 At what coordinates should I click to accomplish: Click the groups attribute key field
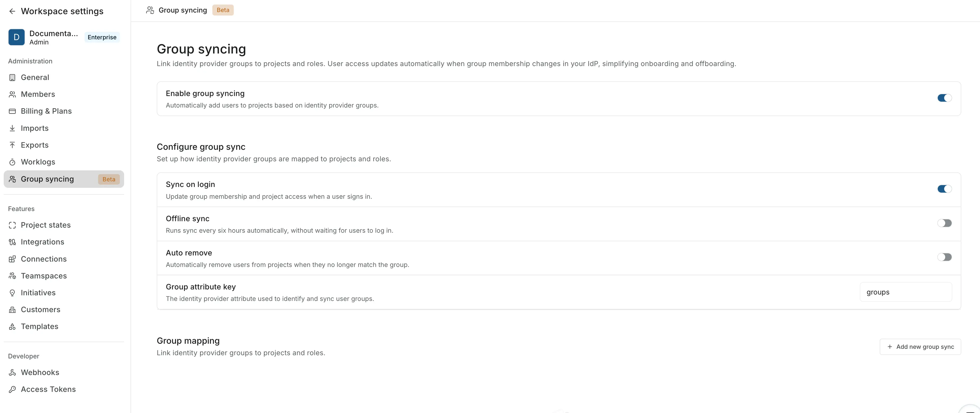(906, 292)
